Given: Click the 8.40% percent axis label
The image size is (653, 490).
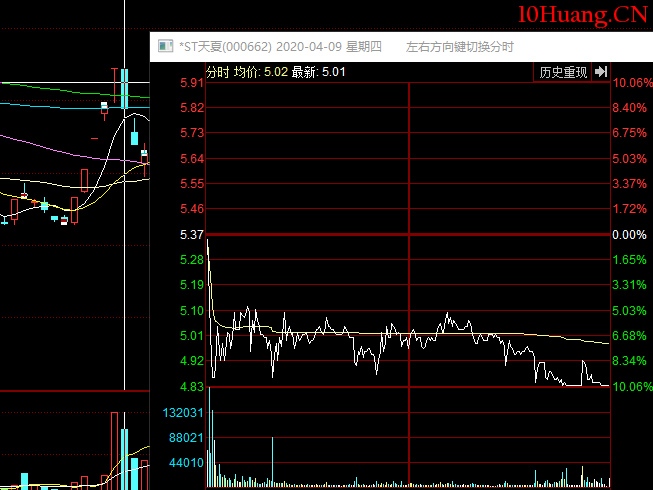Looking at the screenshot, I should (x=629, y=108).
